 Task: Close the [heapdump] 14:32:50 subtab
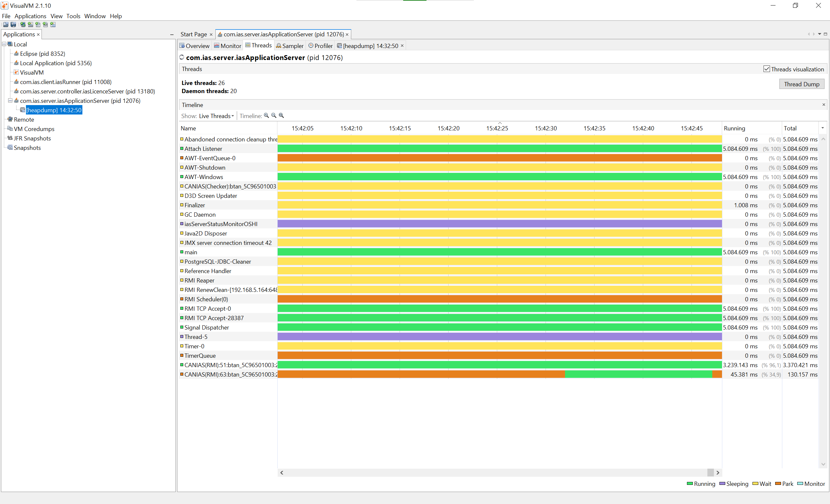(x=402, y=45)
